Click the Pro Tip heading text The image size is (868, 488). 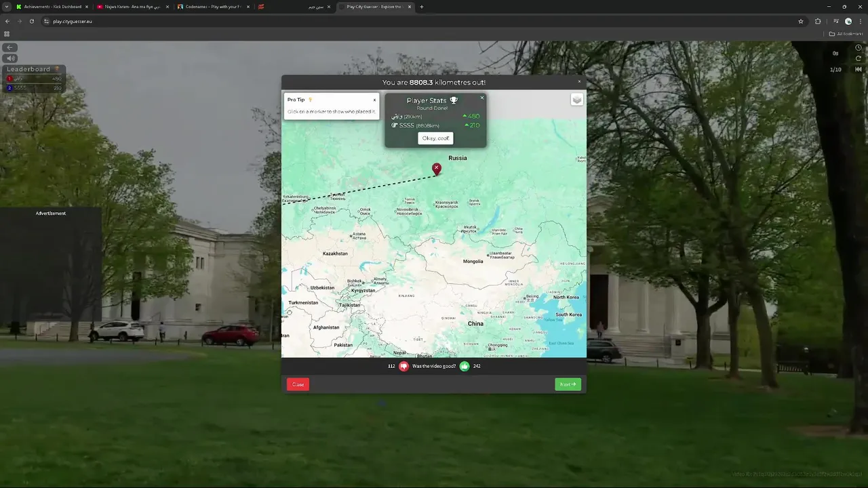pos(296,100)
